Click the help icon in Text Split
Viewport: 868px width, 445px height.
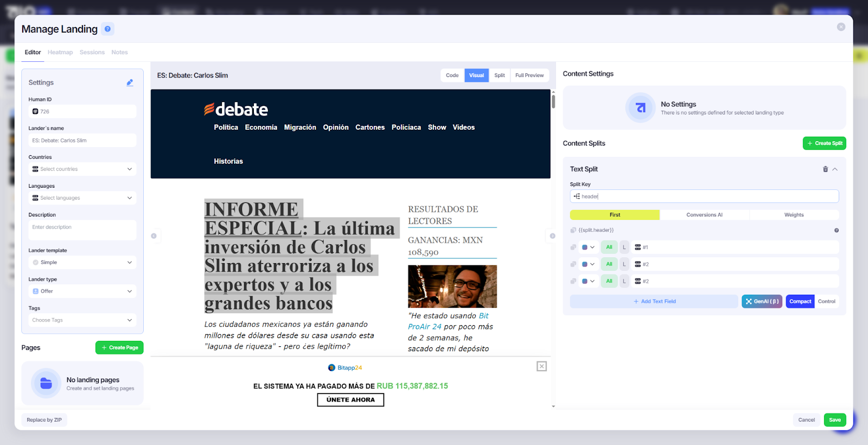coord(836,230)
